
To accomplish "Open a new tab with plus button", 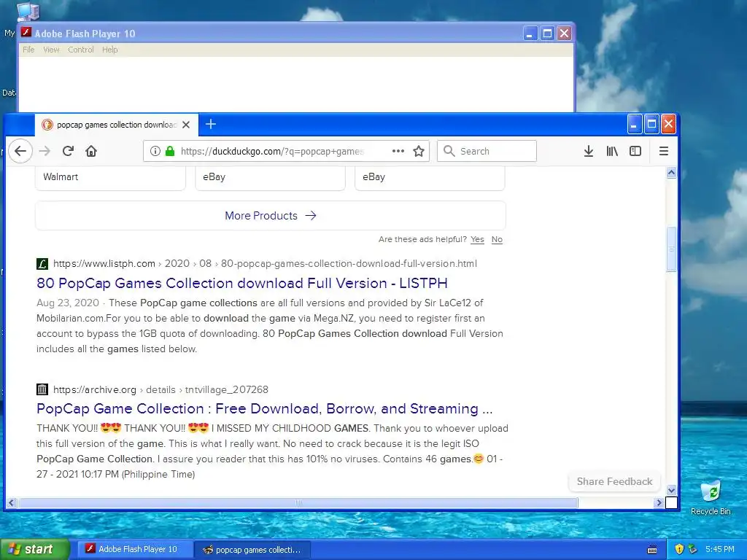I will (x=211, y=124).
